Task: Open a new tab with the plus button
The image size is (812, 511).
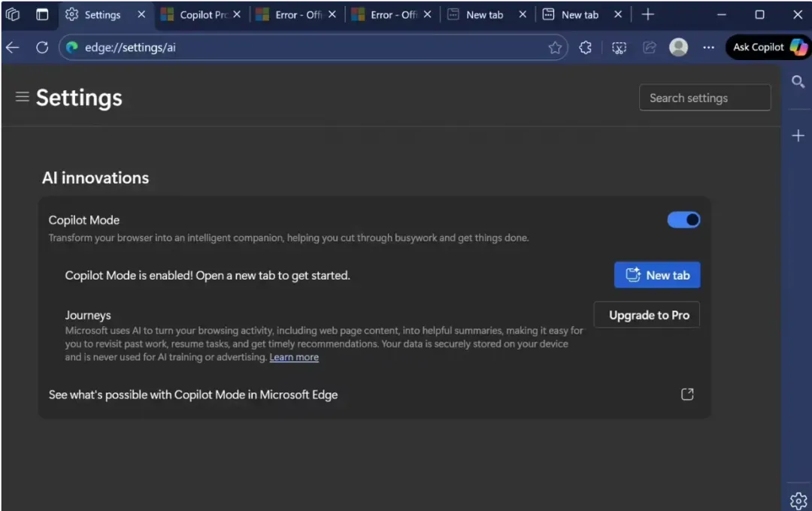Action: (x=647, y=14)
